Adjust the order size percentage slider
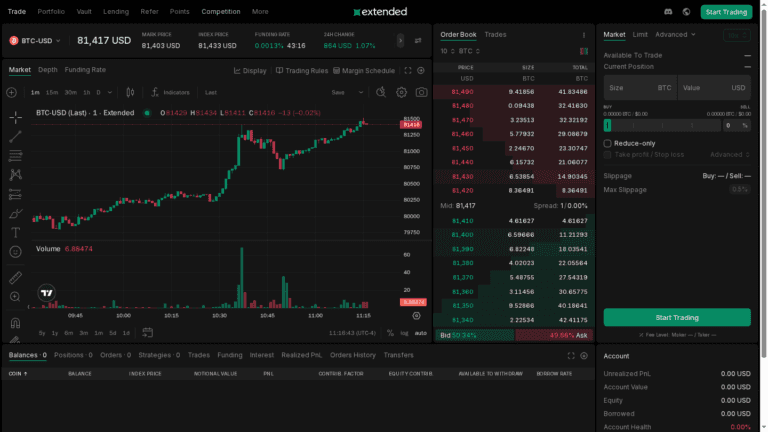Image resolution: width=768 pixels, height=432 pixels. 662,126
